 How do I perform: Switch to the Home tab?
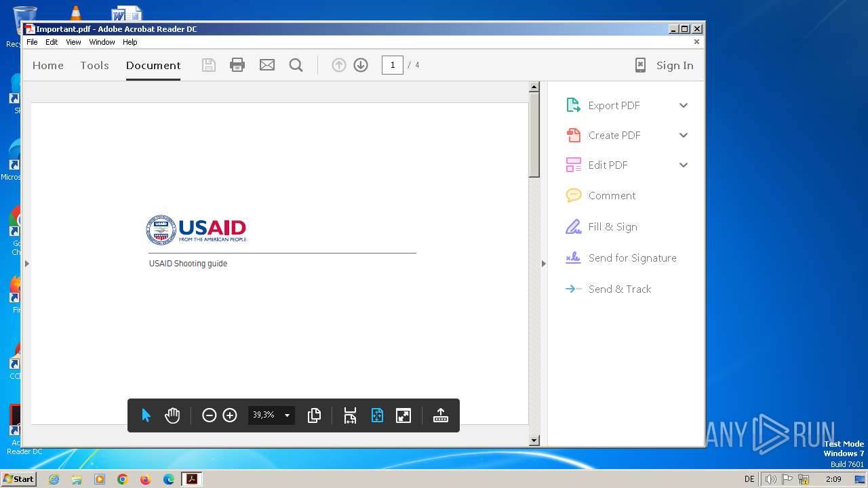(x=47, y=65)
